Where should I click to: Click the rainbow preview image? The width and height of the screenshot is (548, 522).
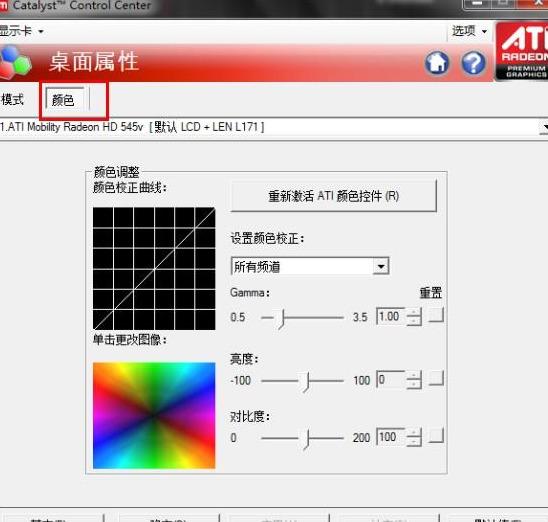[x=154, y=415]
